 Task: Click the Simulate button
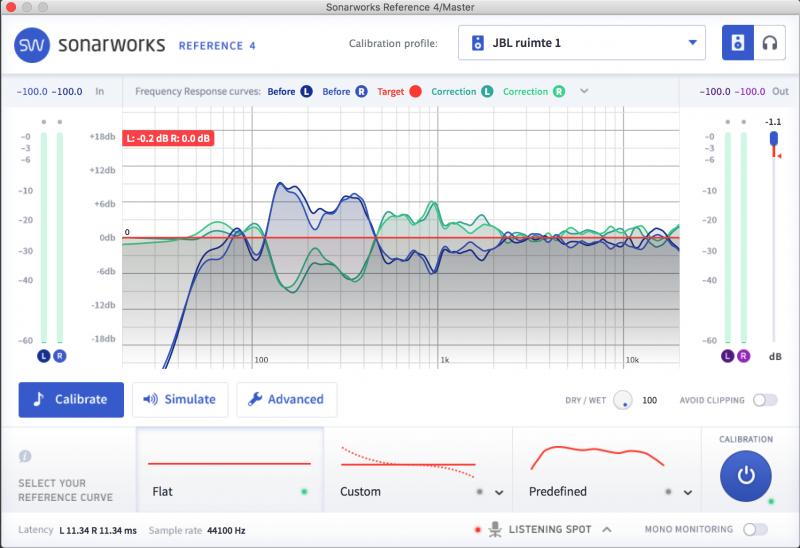[180, 400]
